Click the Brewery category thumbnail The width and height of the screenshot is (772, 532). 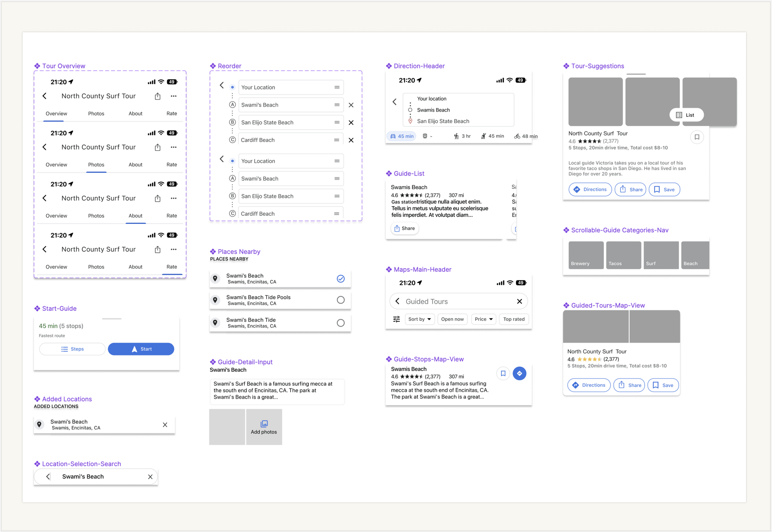pyautogui.click(x=586, y=255)
